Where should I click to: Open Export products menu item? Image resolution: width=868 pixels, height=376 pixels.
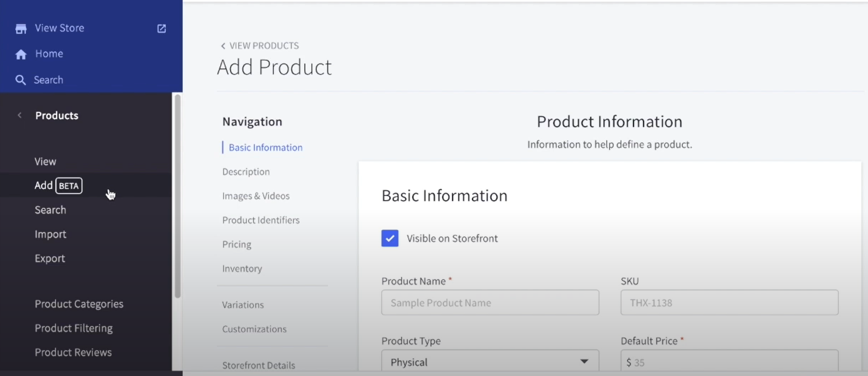(x=50, y=258)
